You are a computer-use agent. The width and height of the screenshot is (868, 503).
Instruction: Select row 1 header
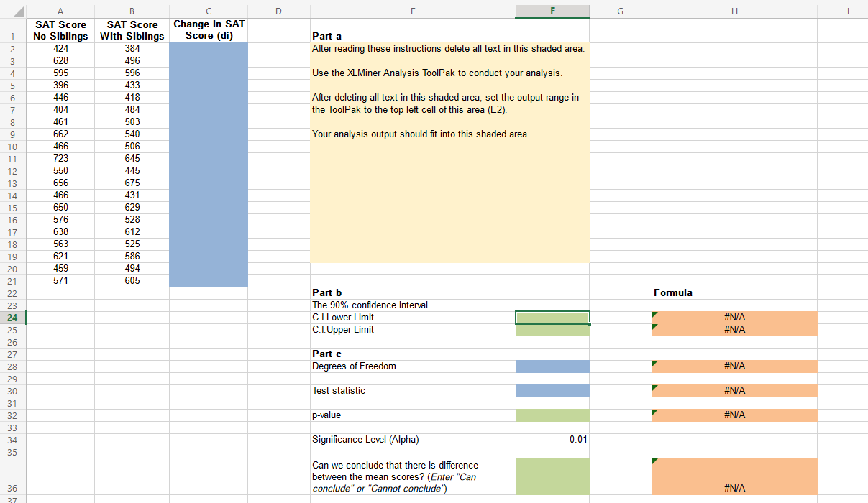click(x=12, y=30)
